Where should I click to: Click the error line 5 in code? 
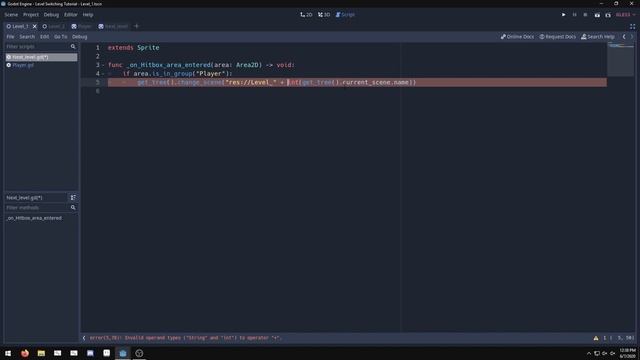coord(357,82)
